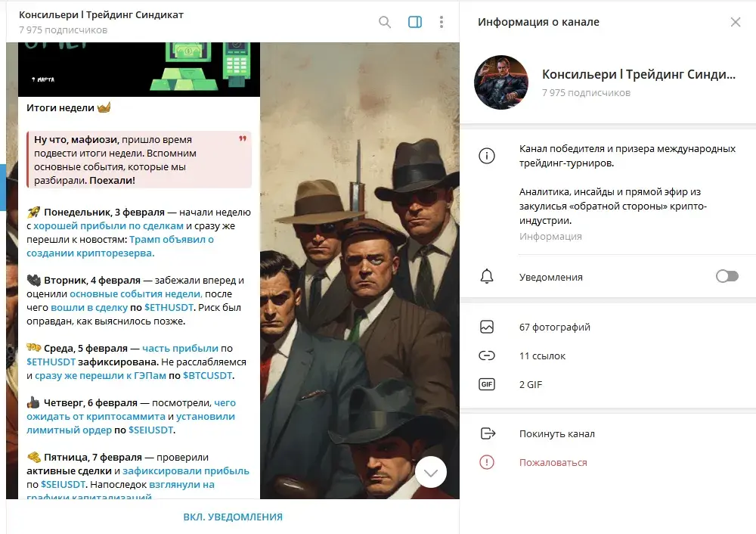Open link сразу же перешли к ГЭПам

[101, 375]
